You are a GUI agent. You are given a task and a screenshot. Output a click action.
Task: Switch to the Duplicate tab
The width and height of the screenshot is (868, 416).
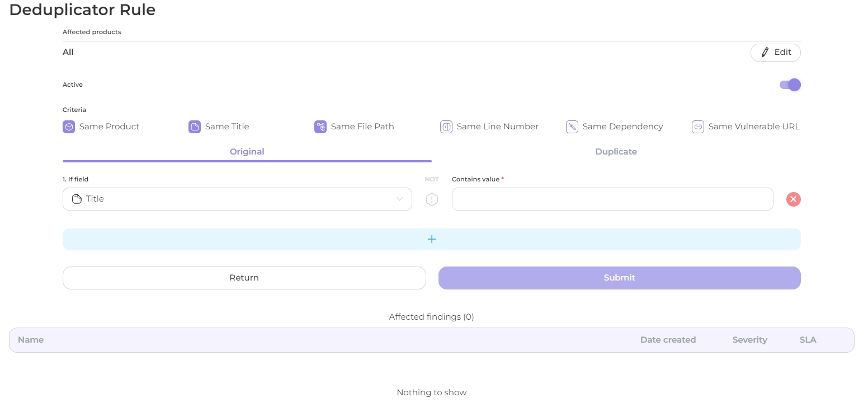point(616,152)
